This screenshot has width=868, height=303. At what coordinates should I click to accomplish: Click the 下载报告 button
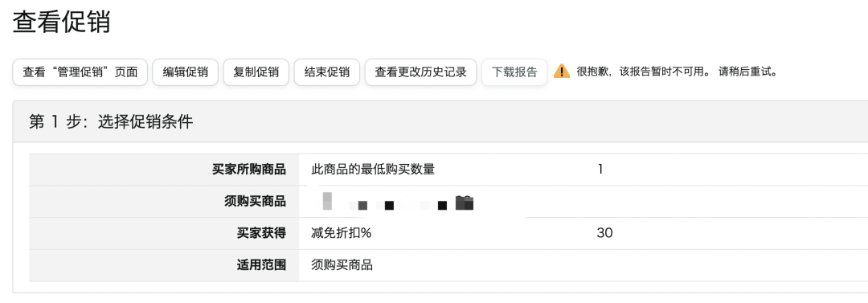pyautogui.click(x=514, y=72)
